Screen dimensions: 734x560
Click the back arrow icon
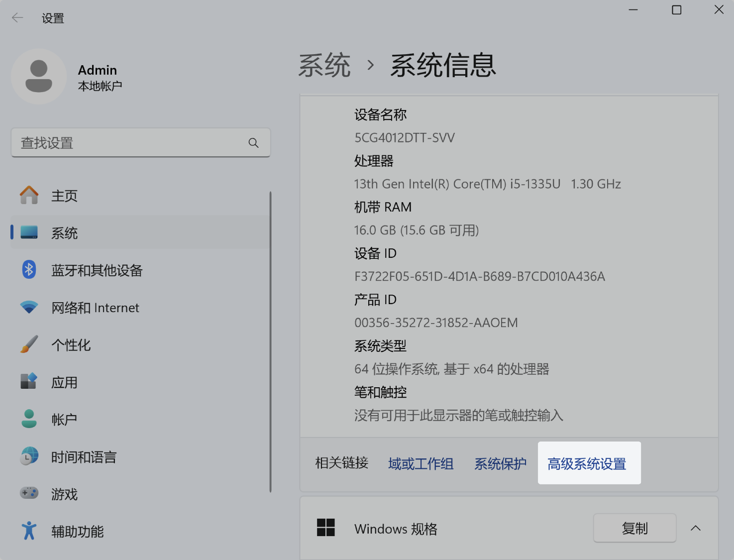point(17,18)
